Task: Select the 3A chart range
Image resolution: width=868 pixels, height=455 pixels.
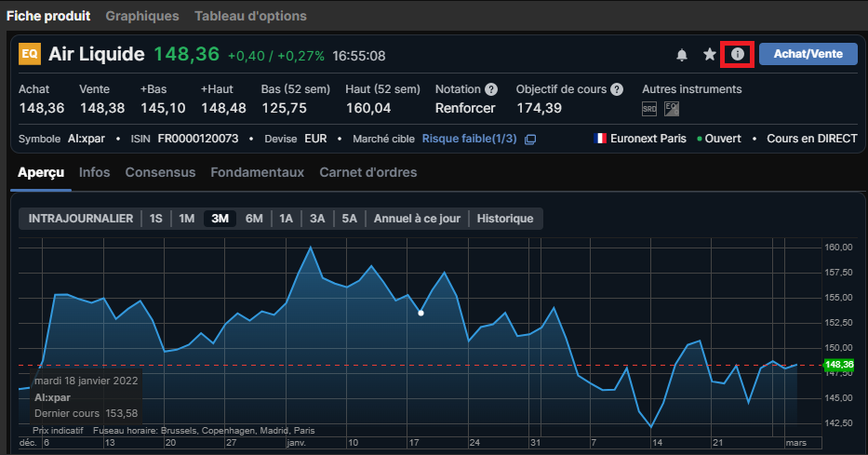Action: coord(317,219)
